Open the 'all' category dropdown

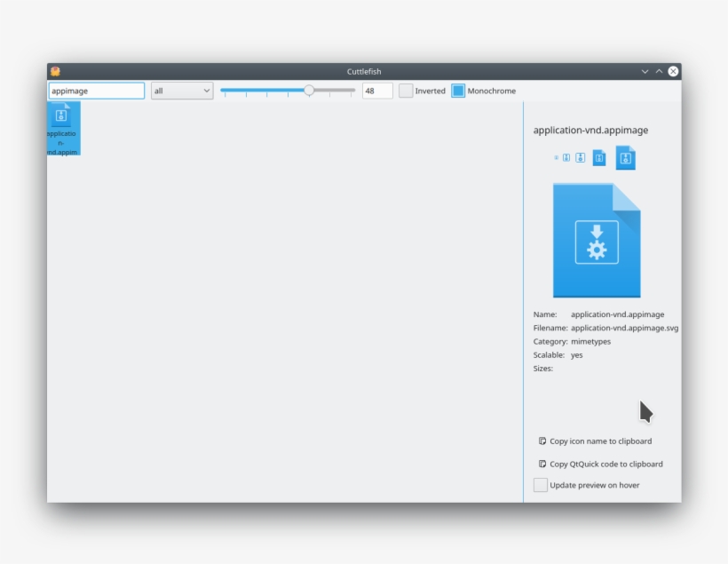coord(182,91)
